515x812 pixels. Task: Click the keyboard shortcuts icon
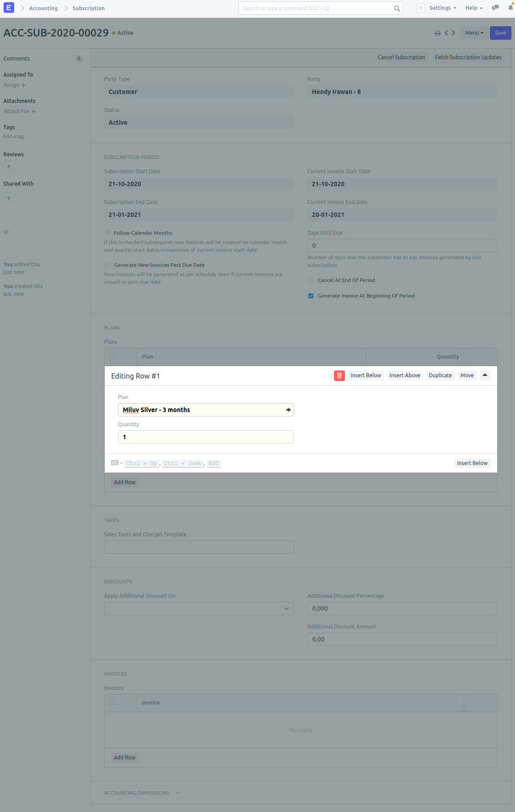pos(114,463)
